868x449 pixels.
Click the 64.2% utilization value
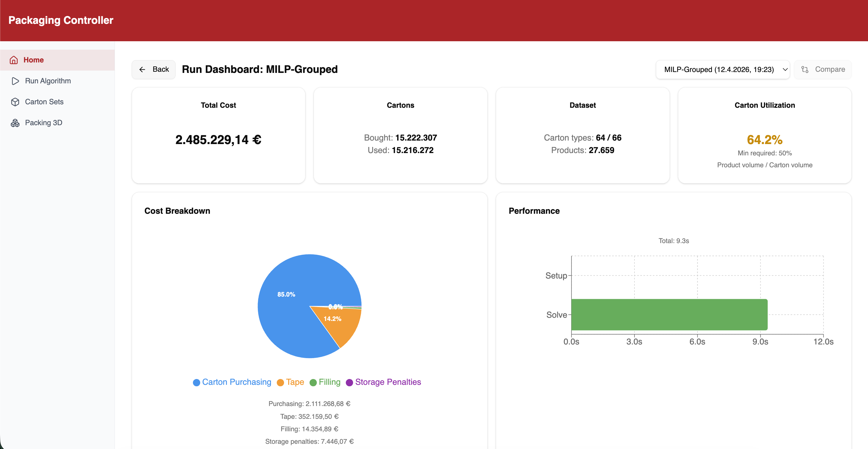pos(764,140)
